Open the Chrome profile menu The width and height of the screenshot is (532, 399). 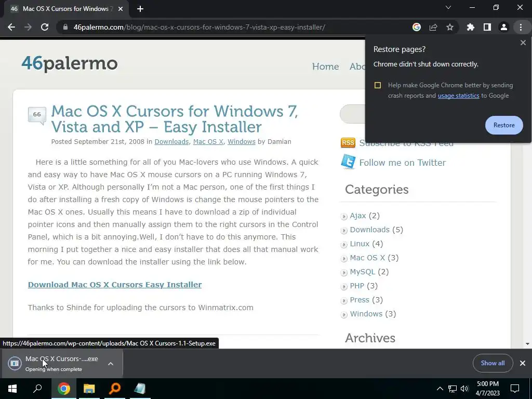coord(503,27)
